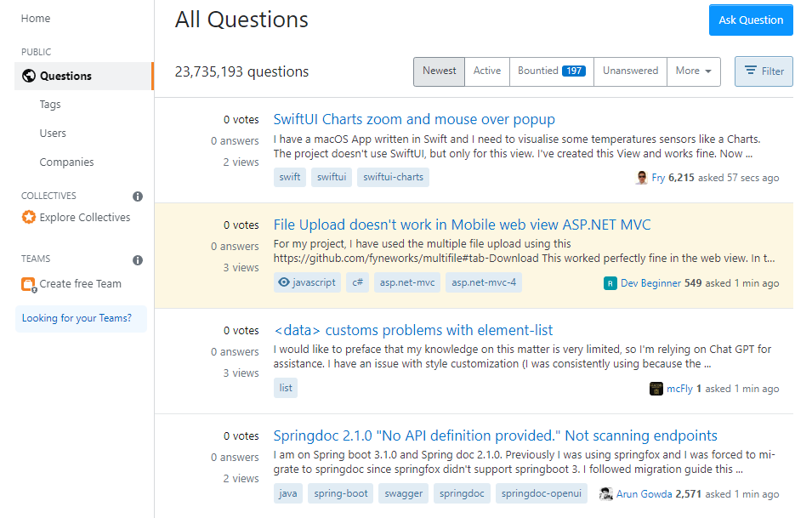
Task: Click the springdoc tag
Action: 462,493
